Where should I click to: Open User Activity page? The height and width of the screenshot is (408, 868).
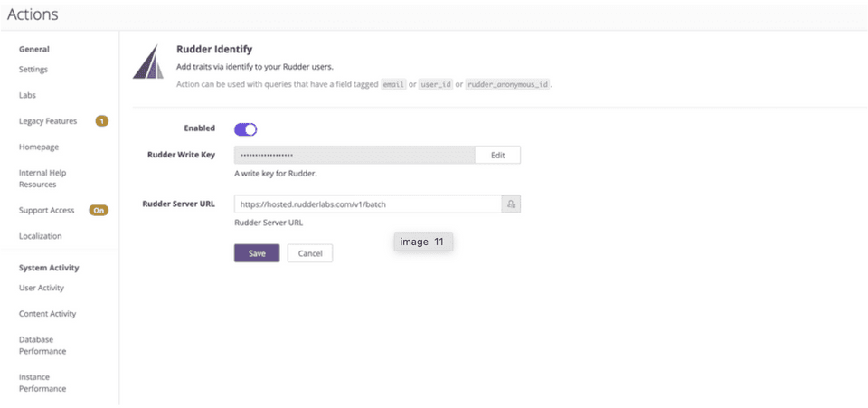42,288
